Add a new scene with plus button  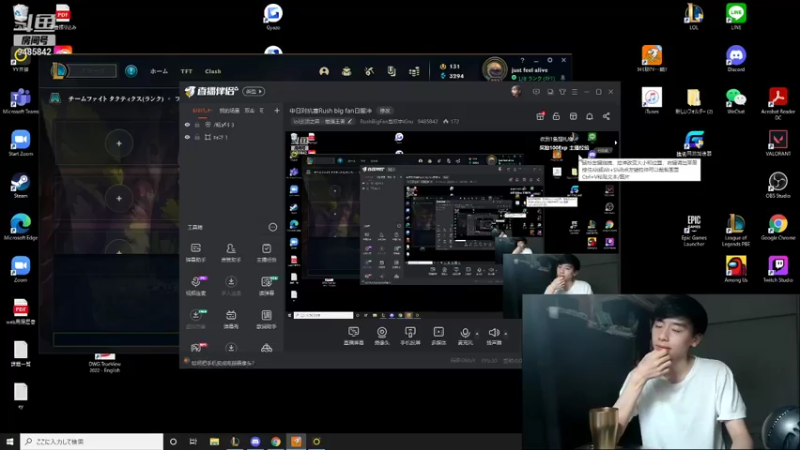(277, 110)
